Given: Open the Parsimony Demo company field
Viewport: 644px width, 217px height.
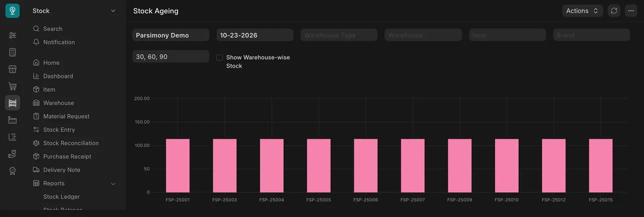Looking at the screenshot, I should [171, 35].
